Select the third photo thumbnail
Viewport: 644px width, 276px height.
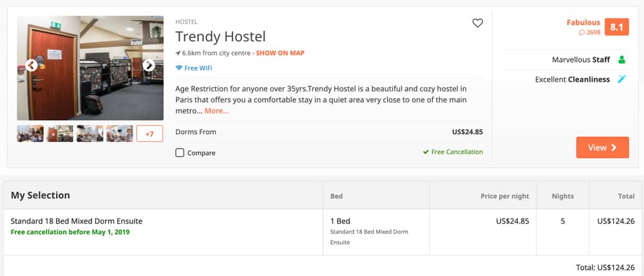[90, 133]
